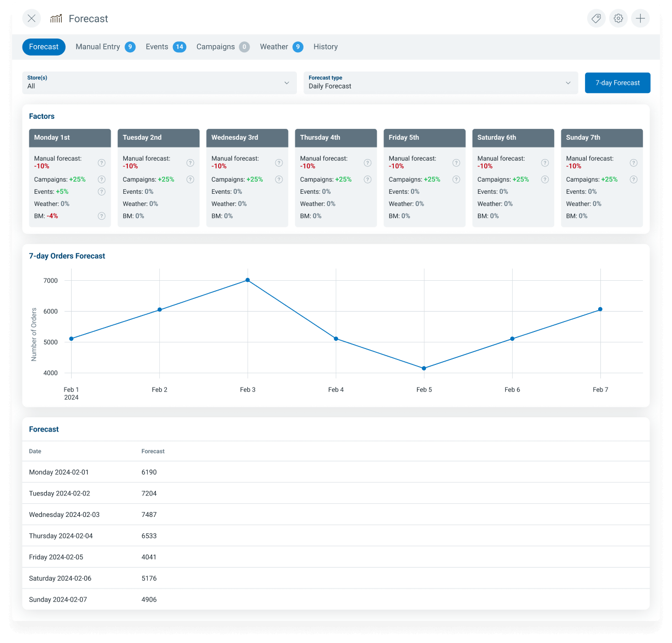The height and width of the screenshot is (643, 672).
Task: Show help for Wednesday 3rd Manual forecast
Action: (x=279, y=162)
